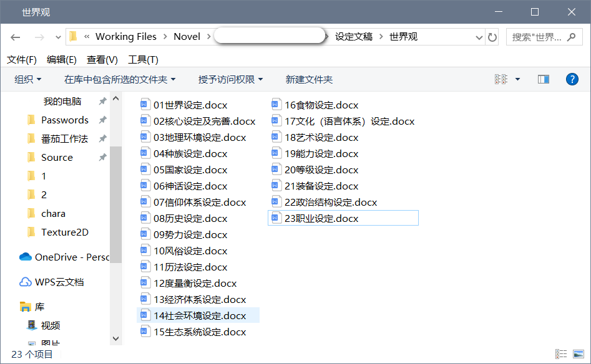Open folder named 1 in sidebar
591x364 pixels.
[44, 176]
